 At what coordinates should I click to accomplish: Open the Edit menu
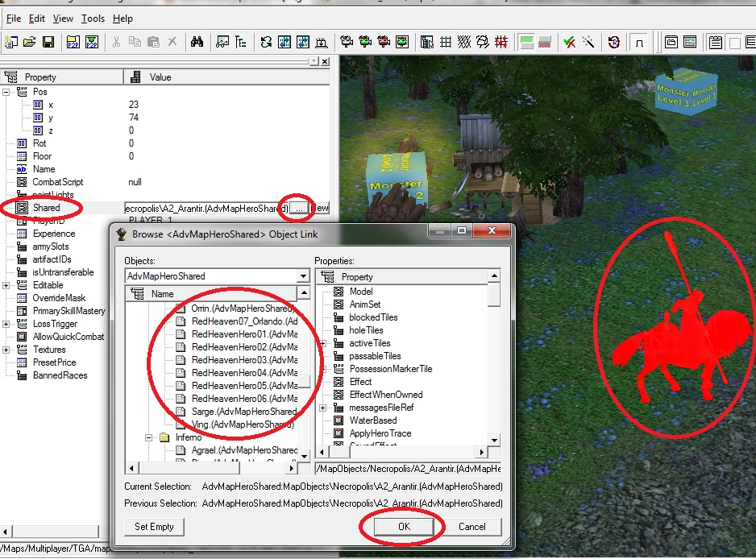tap(36, 19)
